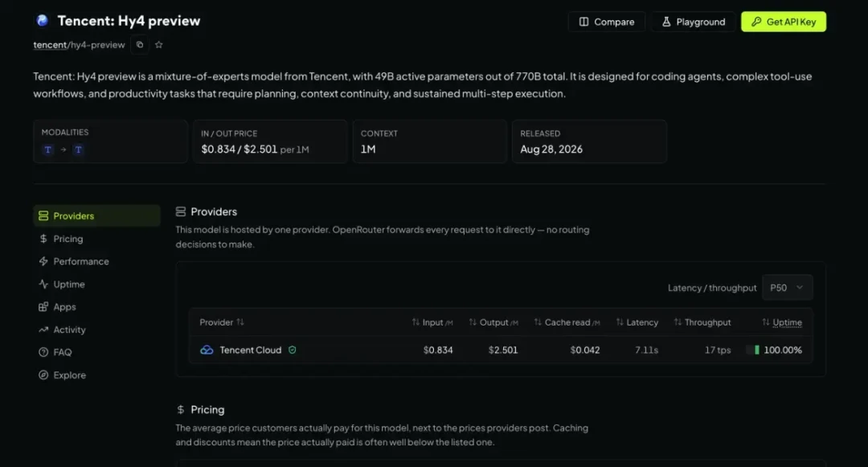Click the 100.00% uptime value
This screenshot has width=868, height=467.
(783, 350)
